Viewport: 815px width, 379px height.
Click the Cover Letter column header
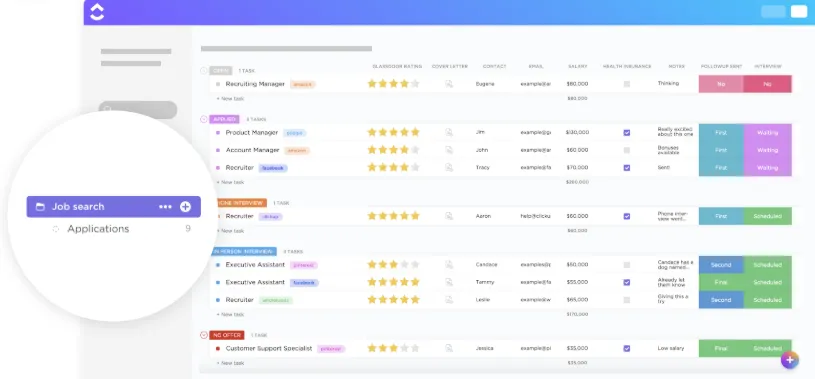(450, 67)
